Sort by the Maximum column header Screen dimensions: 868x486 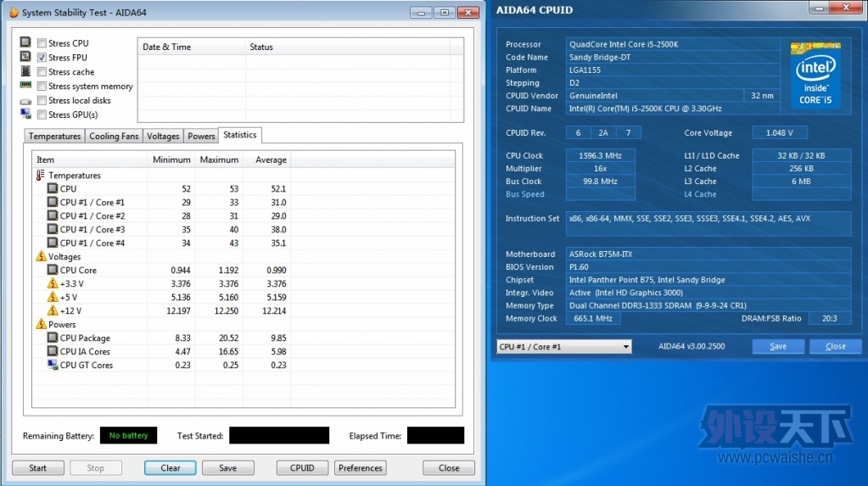tap(219, 159)
